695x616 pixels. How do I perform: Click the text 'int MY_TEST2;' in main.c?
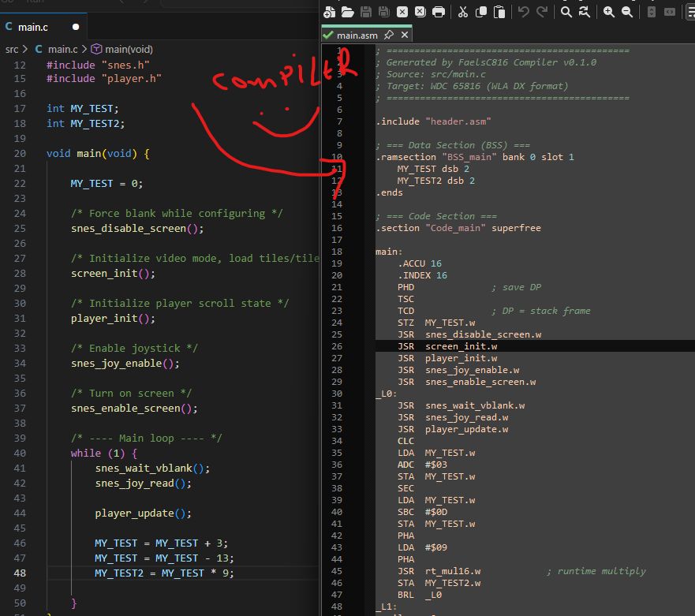pyautogui.click(x=85, y=124)
